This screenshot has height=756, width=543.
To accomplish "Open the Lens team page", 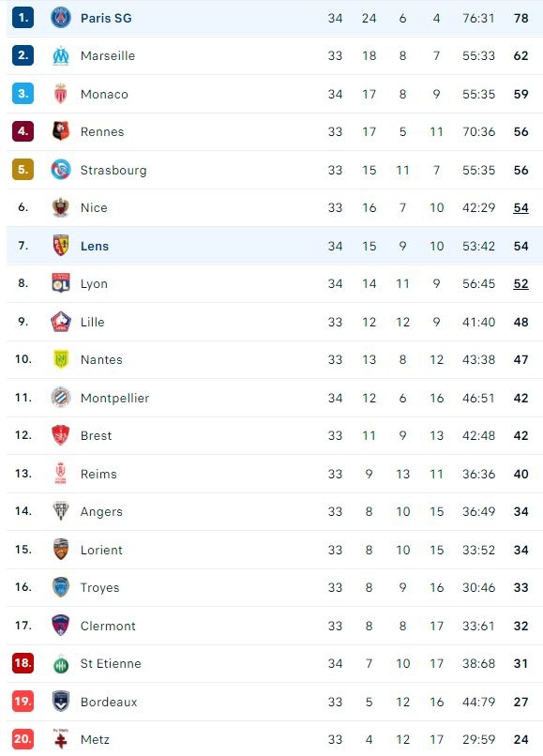I will 96,246.
